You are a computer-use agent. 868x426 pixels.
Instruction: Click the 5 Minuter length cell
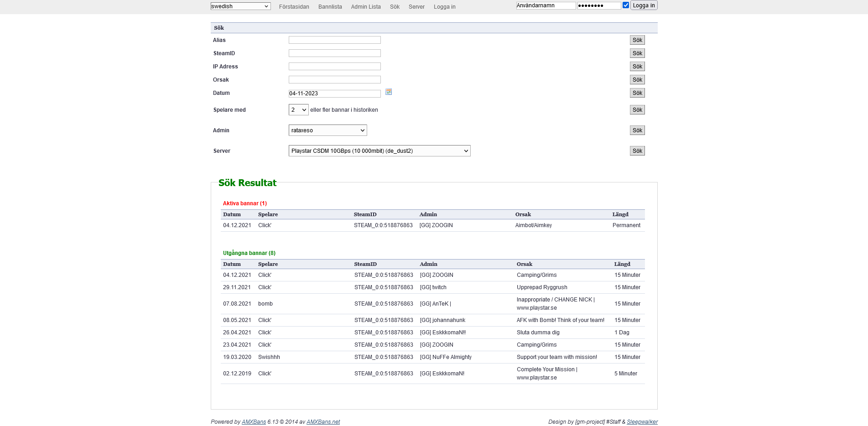[626, 374]
